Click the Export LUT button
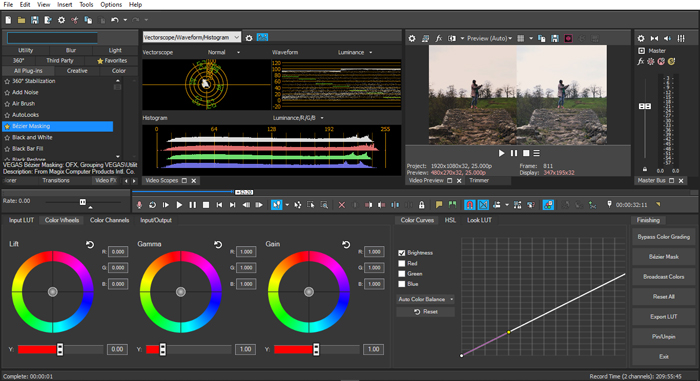Screen dimensions: 700x381 click(663, 317)
